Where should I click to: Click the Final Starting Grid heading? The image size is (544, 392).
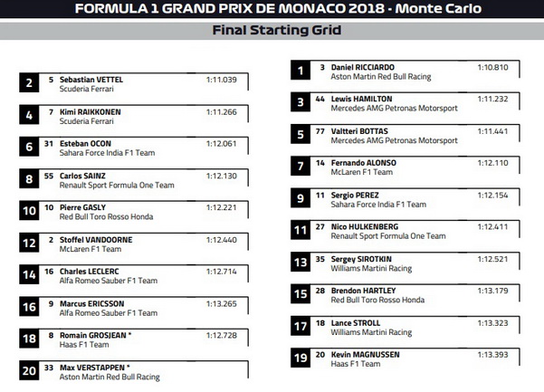(277, 30)
